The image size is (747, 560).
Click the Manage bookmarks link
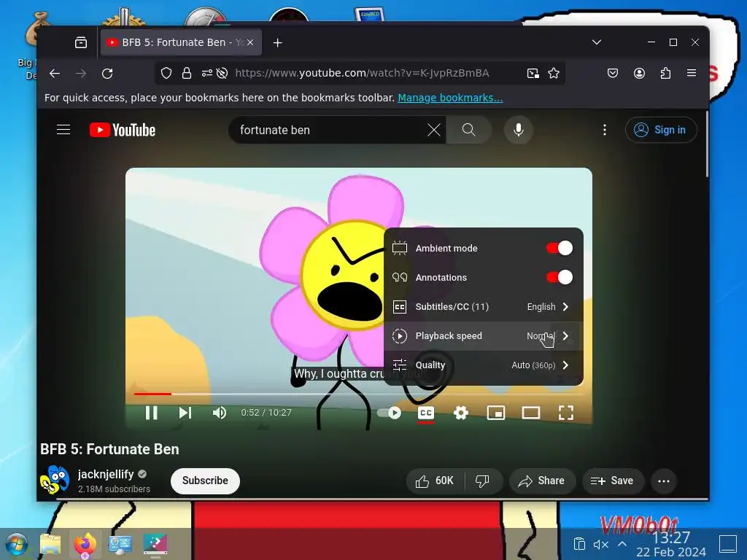click(x=450, y=98)
